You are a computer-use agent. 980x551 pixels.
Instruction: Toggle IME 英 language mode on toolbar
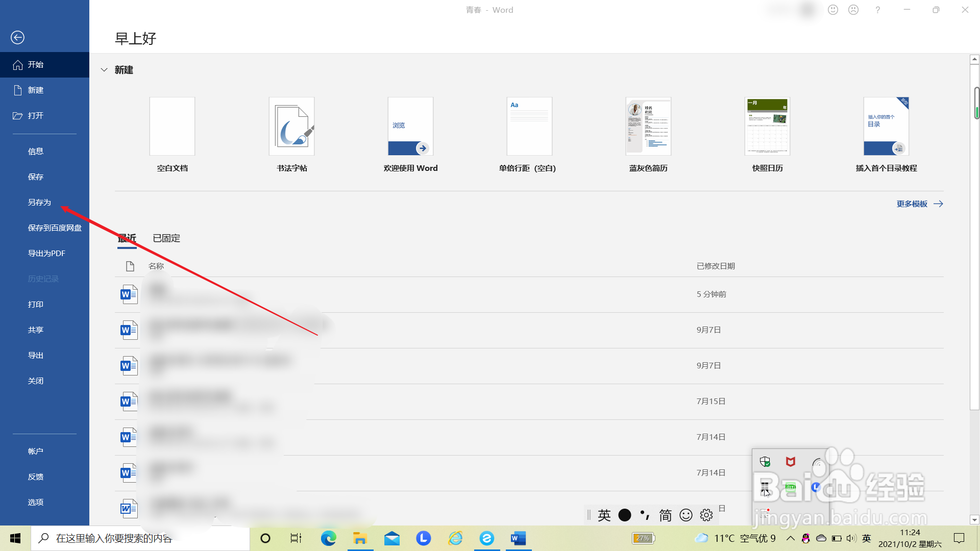tap(604, 515)
